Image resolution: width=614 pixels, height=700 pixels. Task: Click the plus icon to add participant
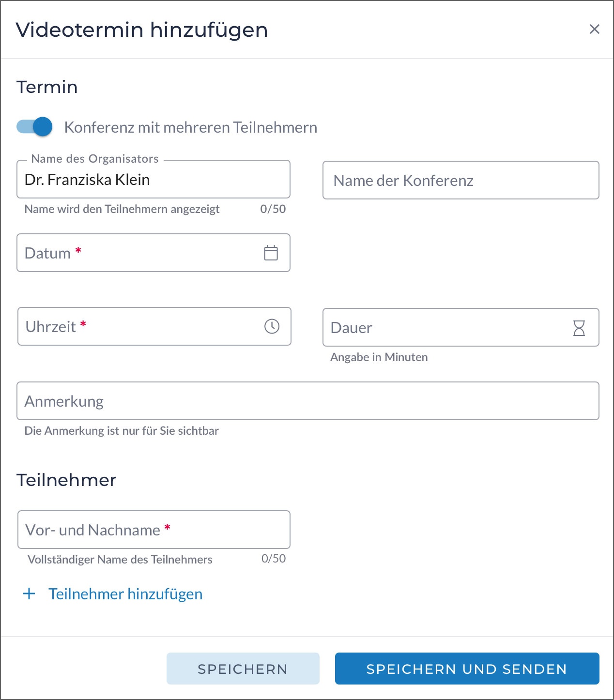pyautogui.click(x=29, y=593)
